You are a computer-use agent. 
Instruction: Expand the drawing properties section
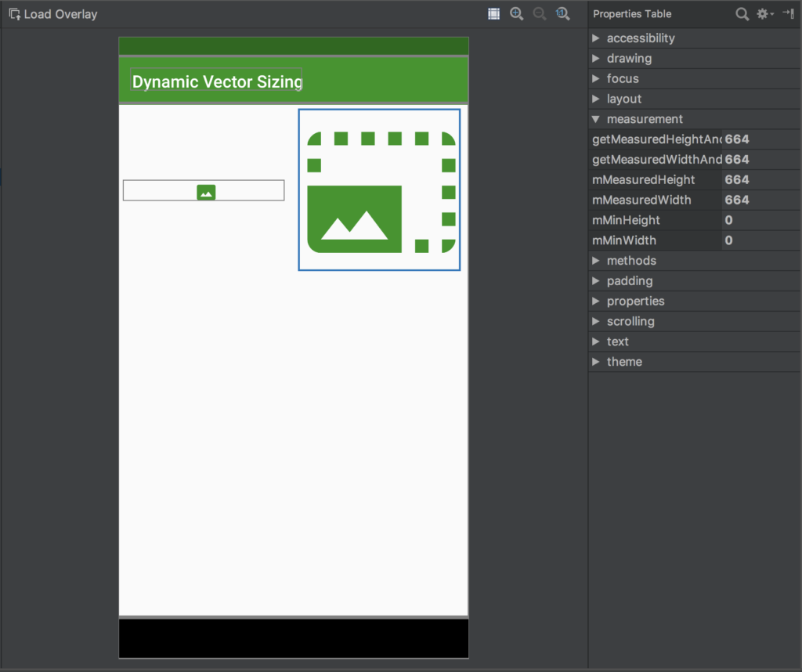(596, 58)
